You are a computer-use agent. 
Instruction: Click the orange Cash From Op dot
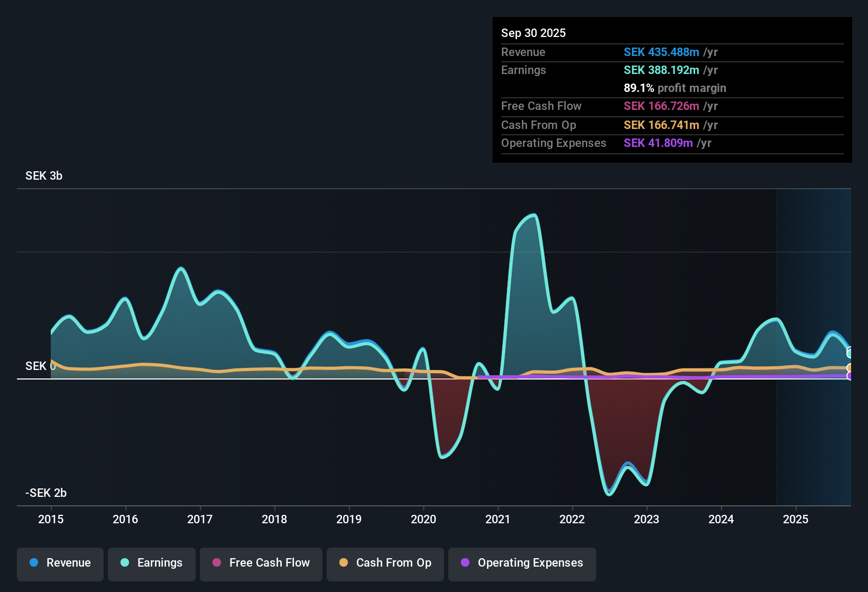(344, 563)
